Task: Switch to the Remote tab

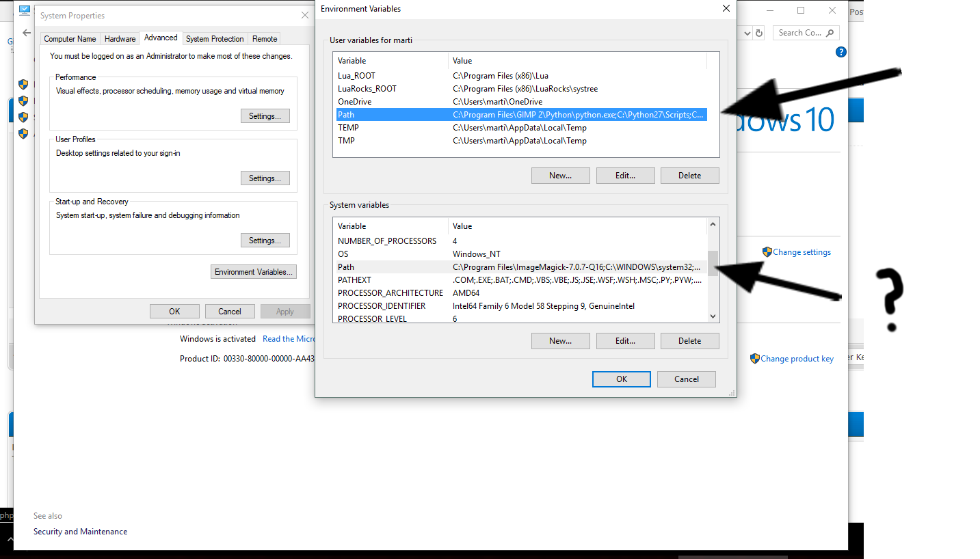Action: click(265, 39)
